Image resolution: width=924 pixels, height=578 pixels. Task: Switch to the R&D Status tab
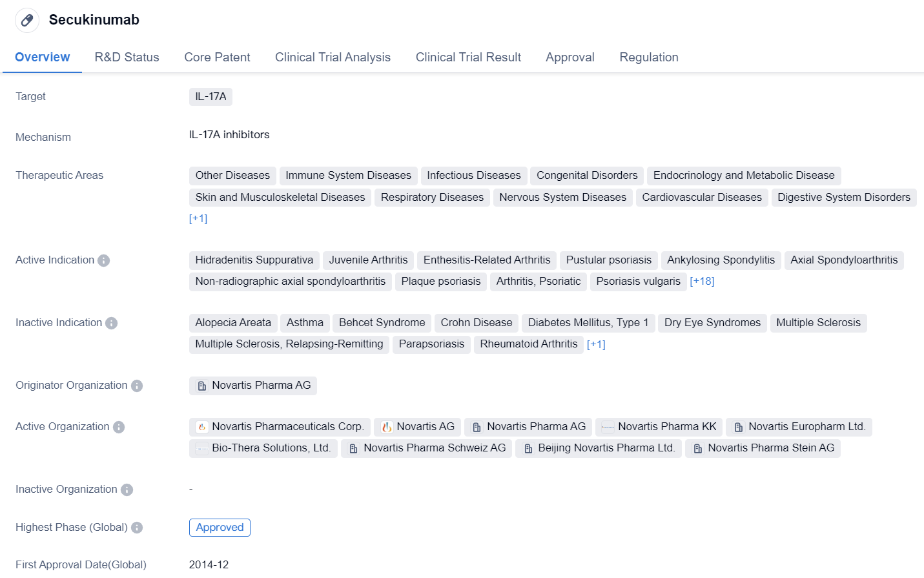[127, 57]
